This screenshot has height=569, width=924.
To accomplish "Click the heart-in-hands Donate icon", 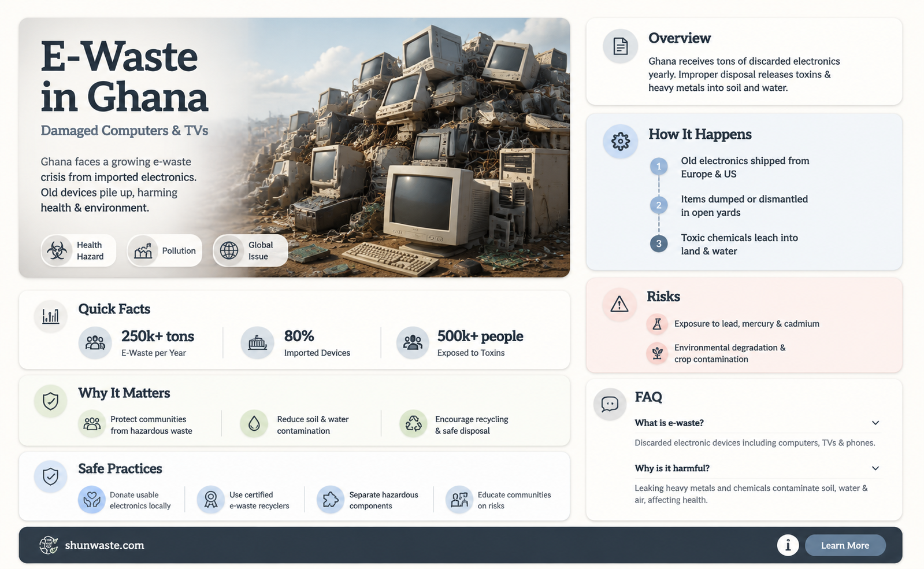I will coord(91,500).
